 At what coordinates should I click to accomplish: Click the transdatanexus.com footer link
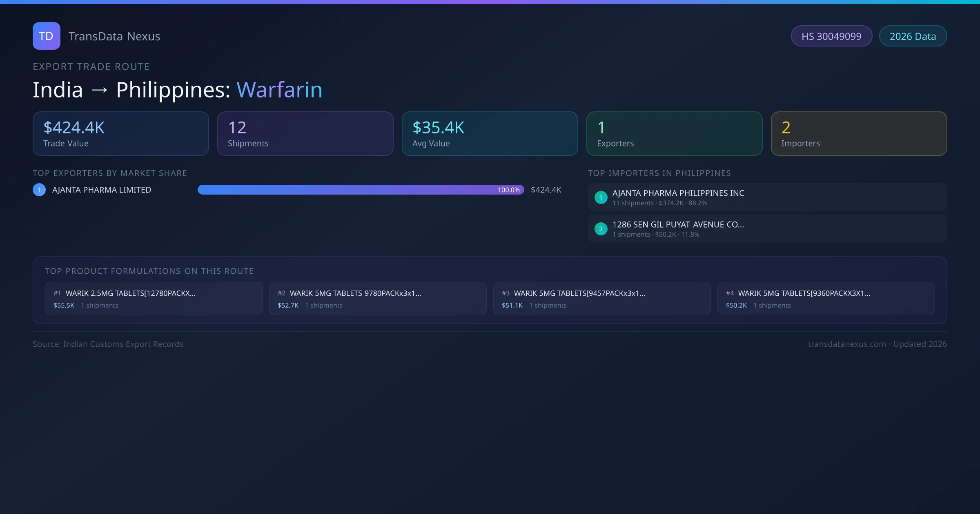click(846, 344)
